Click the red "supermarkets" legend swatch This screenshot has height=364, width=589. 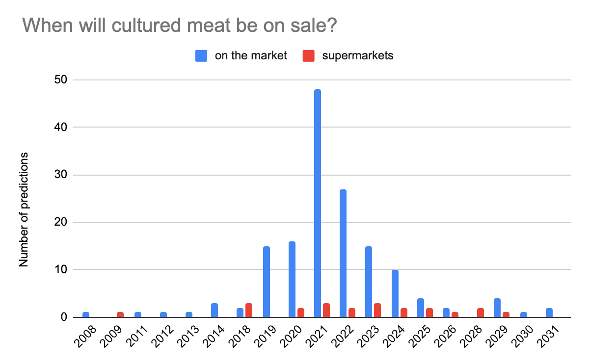(x=309, y=56)
